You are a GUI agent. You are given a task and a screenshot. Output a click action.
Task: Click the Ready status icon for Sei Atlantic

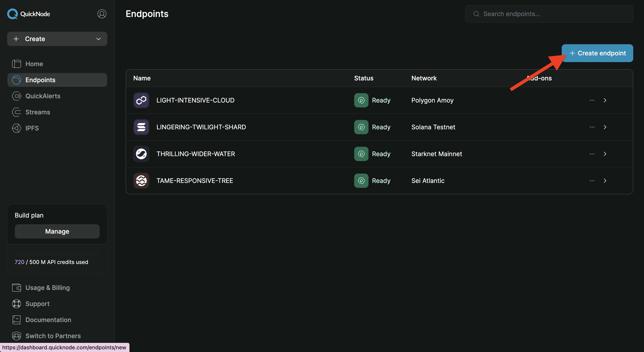point(361,181)
